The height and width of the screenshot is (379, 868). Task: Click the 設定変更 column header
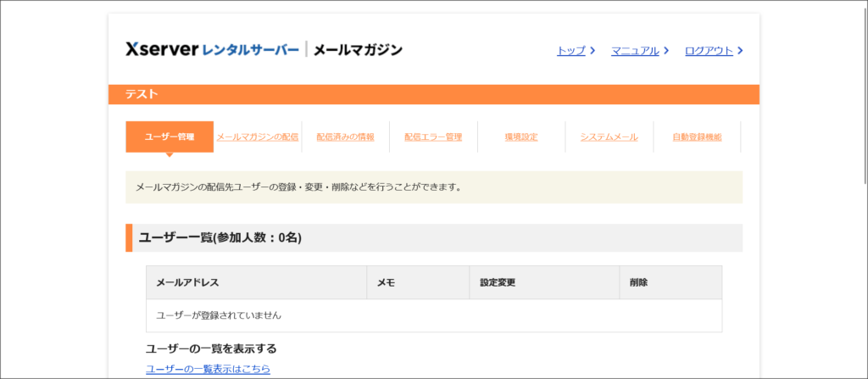pos(498,282)
